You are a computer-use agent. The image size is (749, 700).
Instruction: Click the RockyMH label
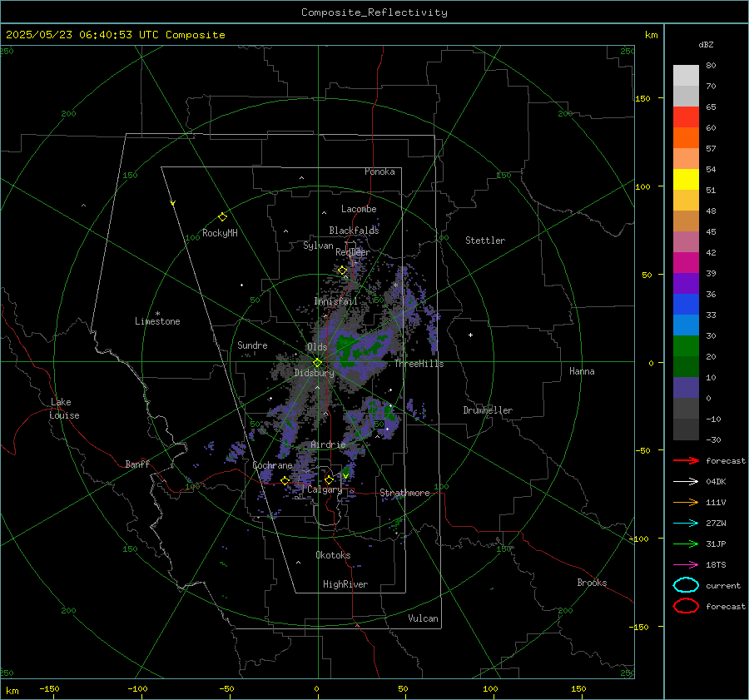point(220,233)
